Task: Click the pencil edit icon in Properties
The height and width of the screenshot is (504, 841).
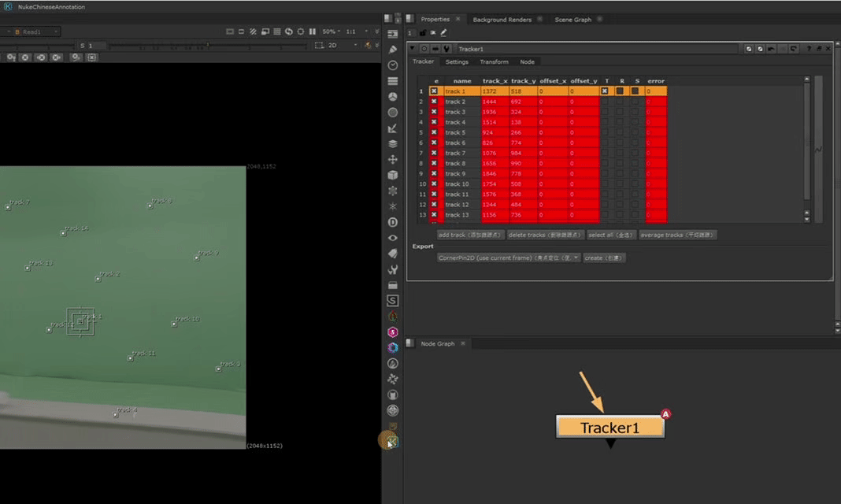Action: (443, 33)
